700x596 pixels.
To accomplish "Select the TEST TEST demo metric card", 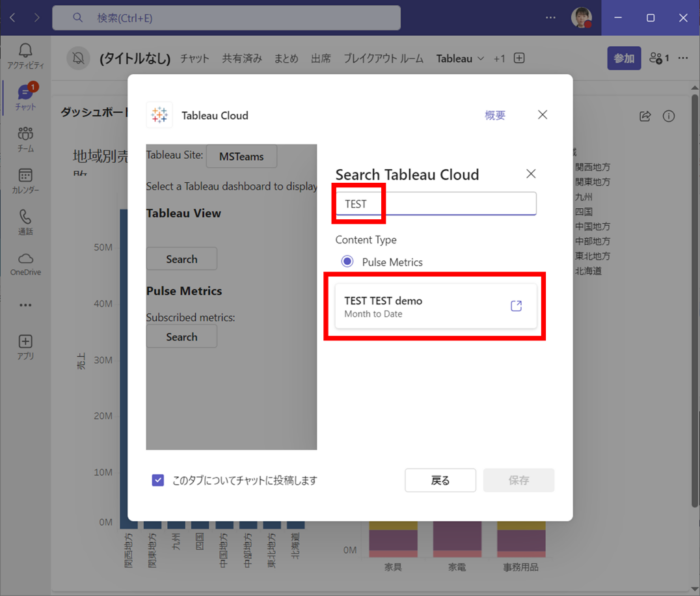I will click(x=436, y=306).
